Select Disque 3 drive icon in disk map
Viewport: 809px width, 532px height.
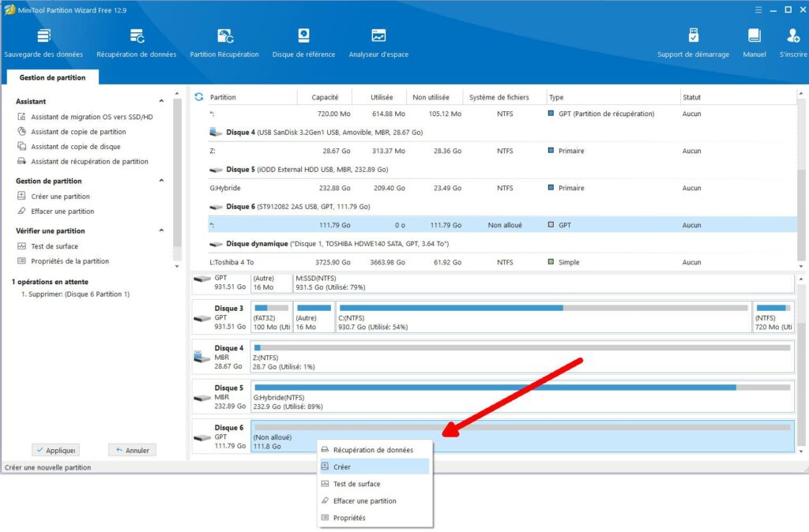pos(202,318)
